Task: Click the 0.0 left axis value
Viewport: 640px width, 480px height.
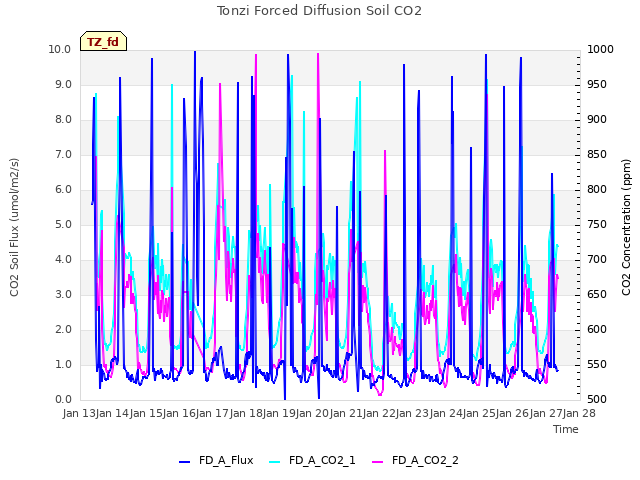Action: pyautogui.click(x=63, y=400)
